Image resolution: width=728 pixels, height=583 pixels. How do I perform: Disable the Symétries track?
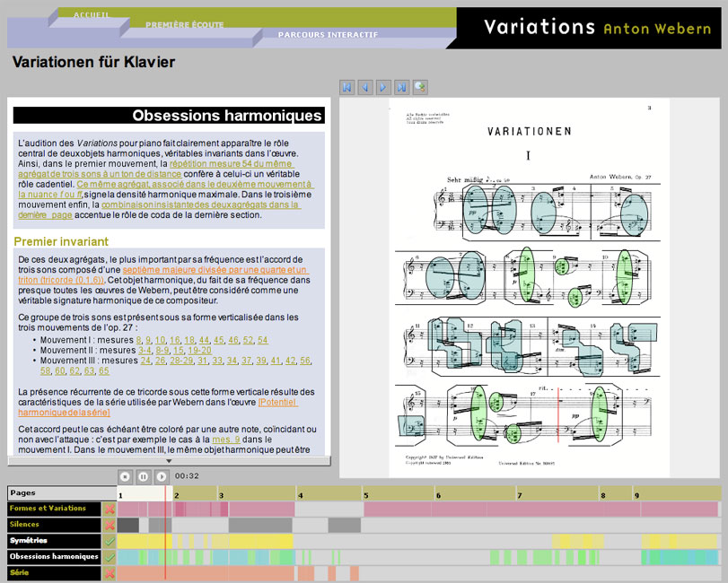coord(110,541)
